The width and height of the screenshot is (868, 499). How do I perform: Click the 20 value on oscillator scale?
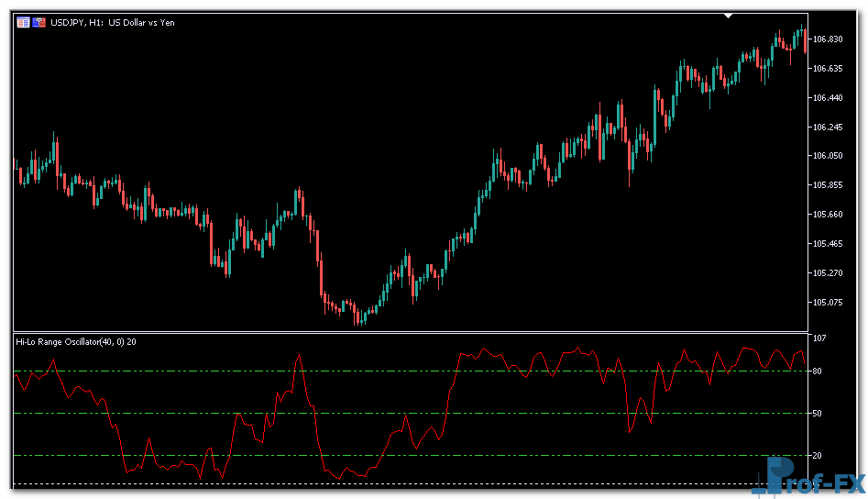(817, 456)
